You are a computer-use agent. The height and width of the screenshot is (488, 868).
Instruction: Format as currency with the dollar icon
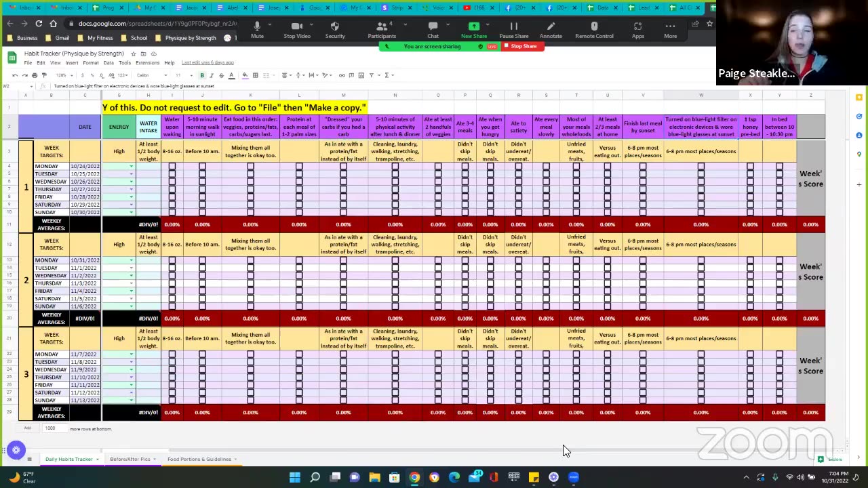click(83, 75)
